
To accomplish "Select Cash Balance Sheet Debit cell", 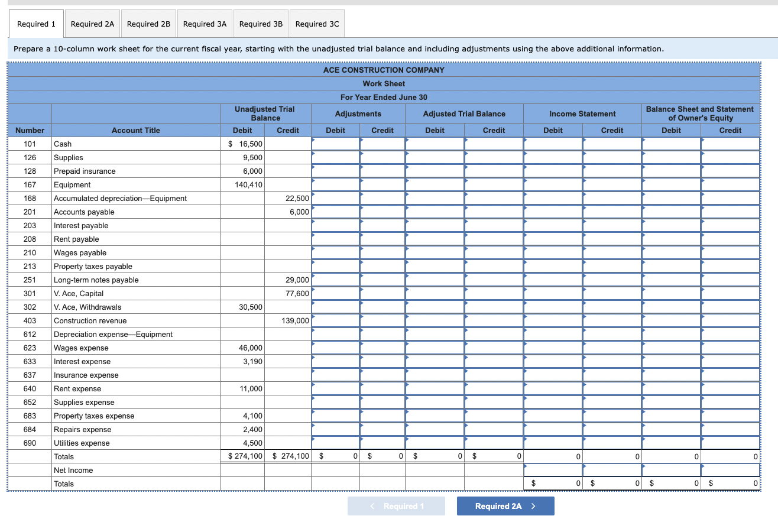I will coord(671,144).
